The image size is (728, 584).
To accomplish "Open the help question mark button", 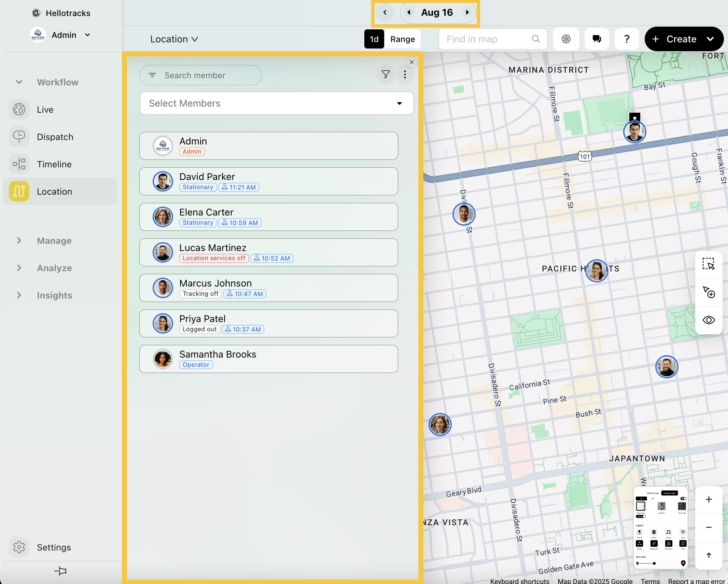I will pyautogui.click(x=627, y=39).
